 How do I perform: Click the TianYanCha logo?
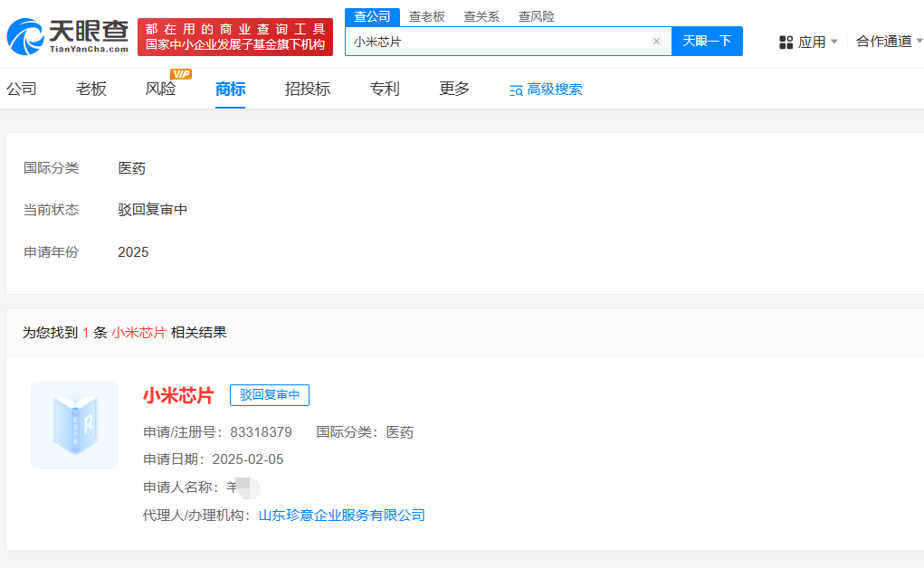[x=67, y=36]
